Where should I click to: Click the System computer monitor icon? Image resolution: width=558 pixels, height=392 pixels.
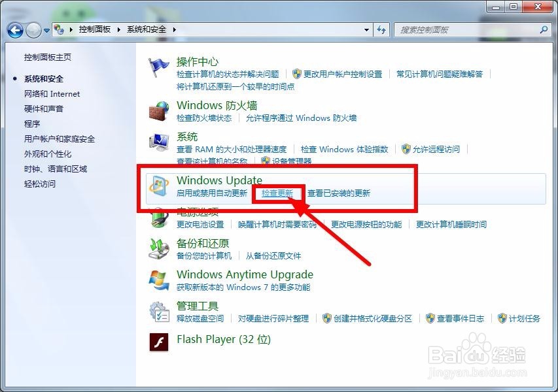tap(158, 143)
